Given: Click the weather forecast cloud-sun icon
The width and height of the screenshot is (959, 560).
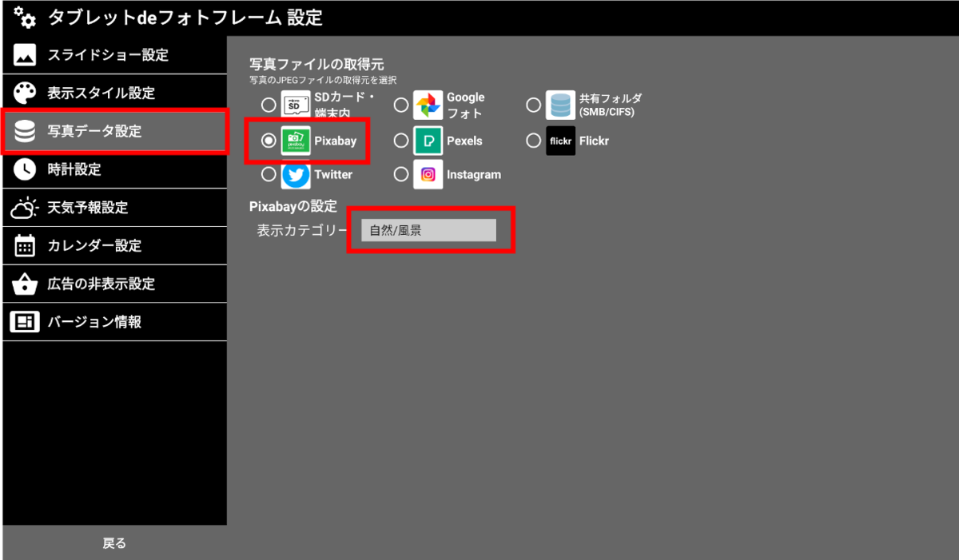Looking at the screenshot, I should click(24, 208).
